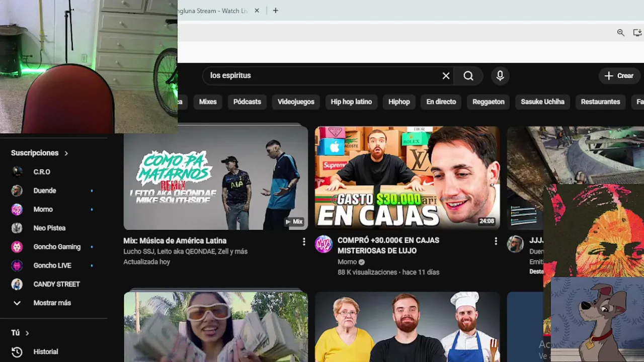
Task: Select the Sasuke Uchiha filter chip
Action: tap(542, 102)
